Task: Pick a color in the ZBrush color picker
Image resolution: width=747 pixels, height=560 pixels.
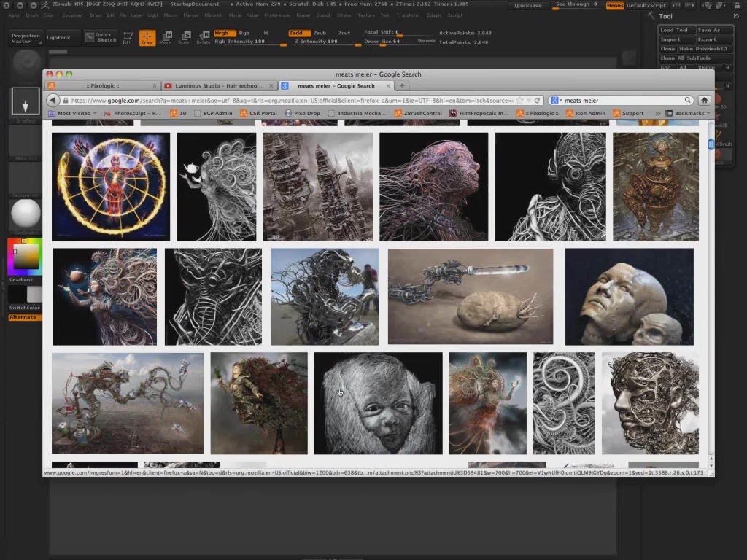Action: tap(26, 257)
